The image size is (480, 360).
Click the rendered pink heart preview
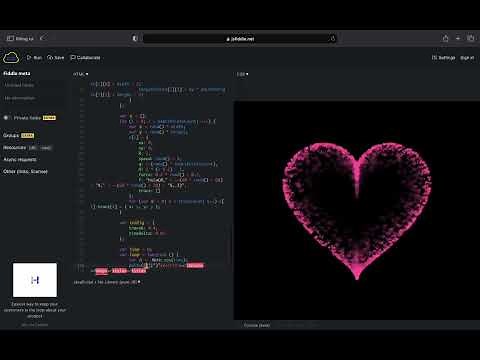(x=357, y=211)
